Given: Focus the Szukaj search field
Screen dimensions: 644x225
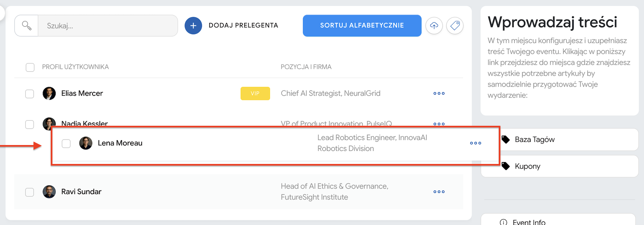Looking at the screenshot, I should [108, 26].
